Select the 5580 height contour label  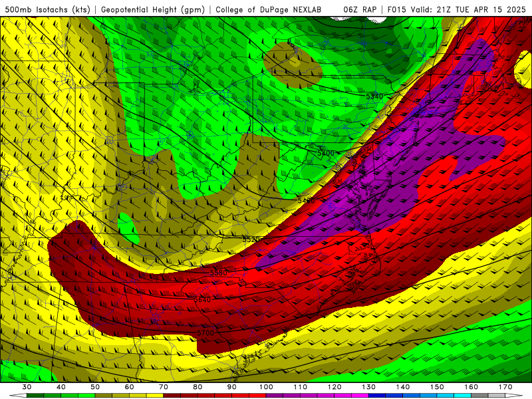(219, 273)
